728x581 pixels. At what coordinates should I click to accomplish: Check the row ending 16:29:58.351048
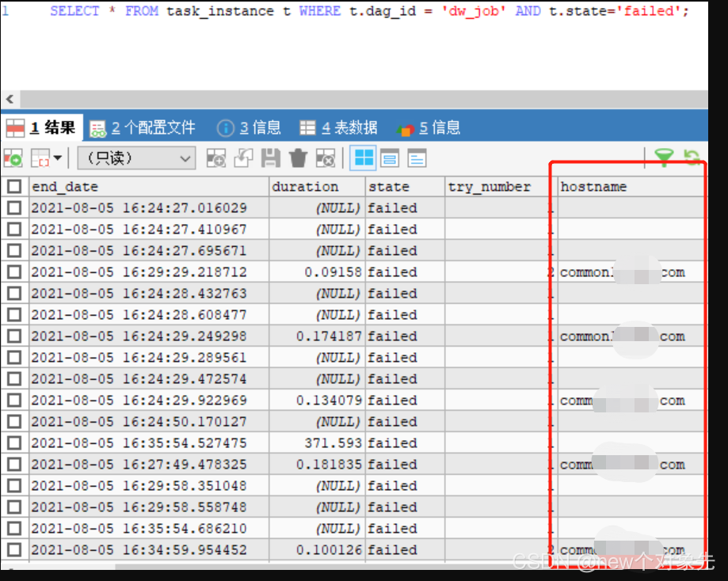click(14, 485)
